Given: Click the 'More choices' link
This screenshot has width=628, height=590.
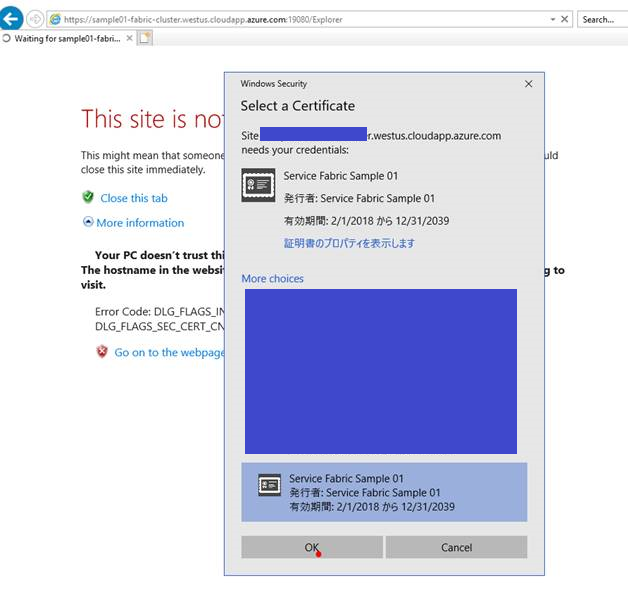Looking at the screenshot, I should pyautogui.click(x=272, y=279).
